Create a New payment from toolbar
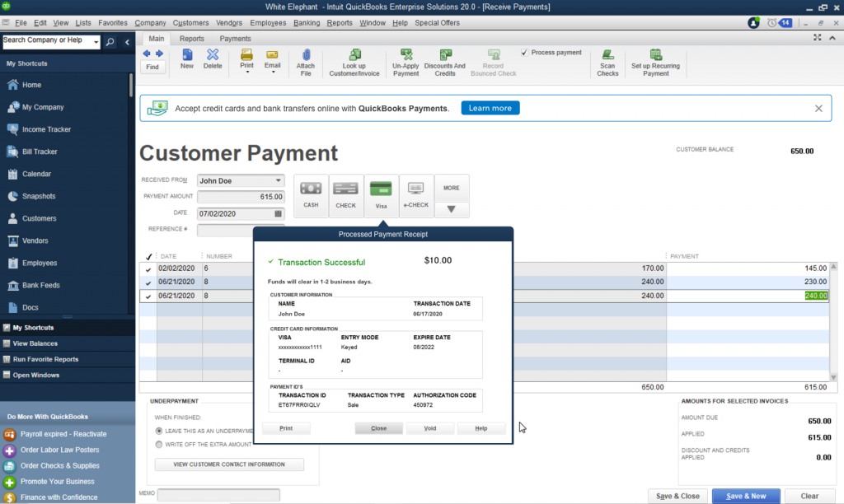This screenshot has width=844, height=504. click(x=187, y=59)
